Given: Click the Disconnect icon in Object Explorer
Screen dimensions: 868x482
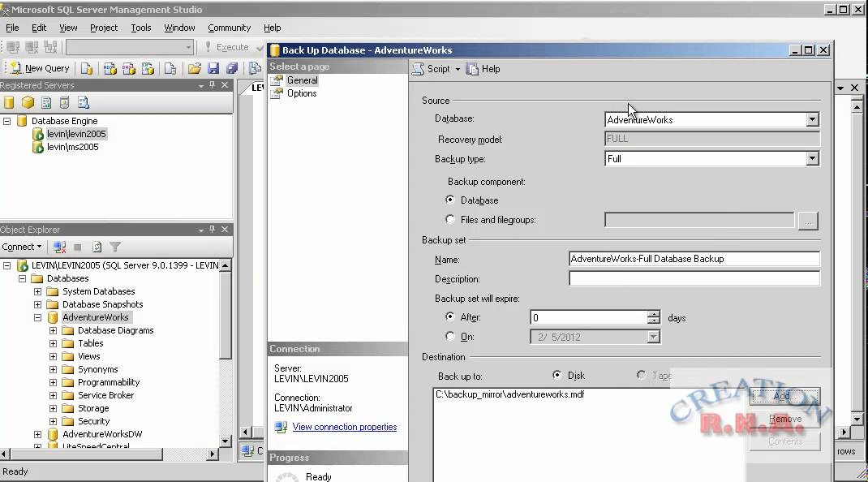Looking at the screenshot, I should point(60,247).
